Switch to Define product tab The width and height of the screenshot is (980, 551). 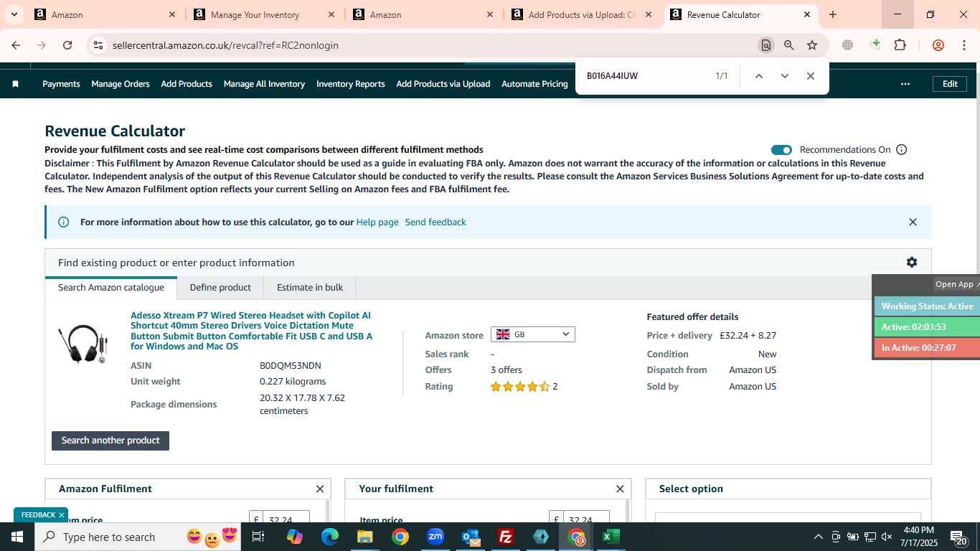point(220,288)
